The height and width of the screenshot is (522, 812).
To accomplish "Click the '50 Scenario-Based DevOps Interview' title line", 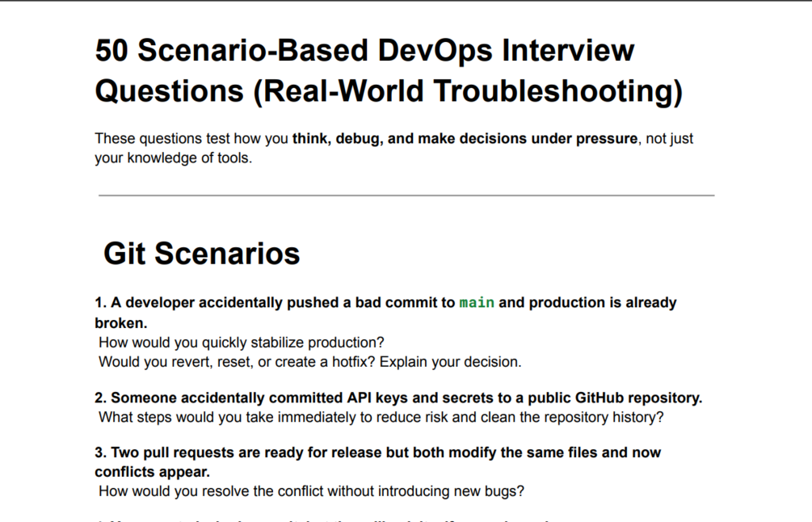I will [x=364, y=50].
